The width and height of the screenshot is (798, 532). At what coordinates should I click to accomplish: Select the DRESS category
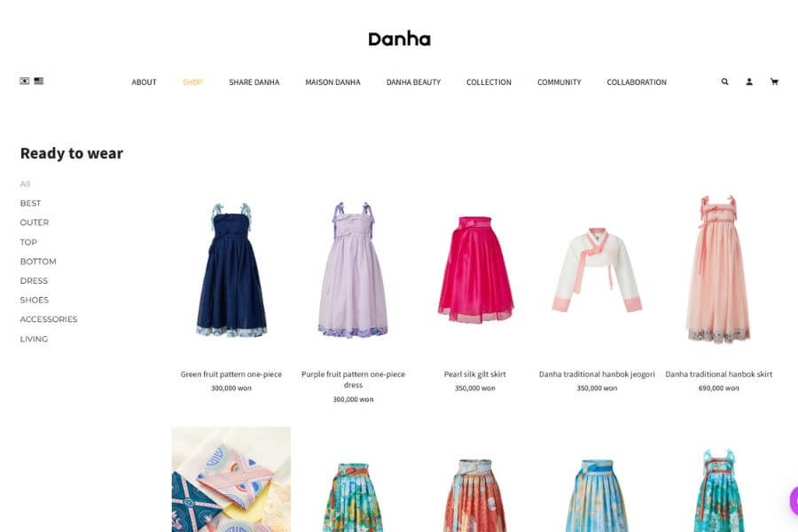point(34,280)
